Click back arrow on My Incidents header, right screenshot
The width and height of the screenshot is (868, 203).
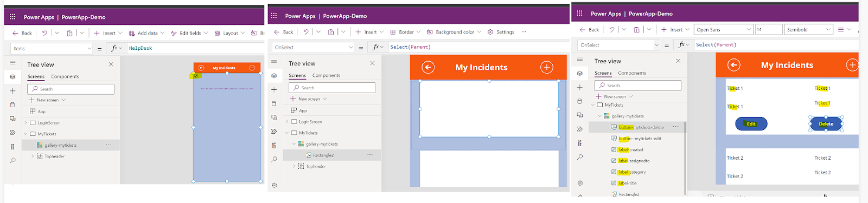click(x=734, y=65)
